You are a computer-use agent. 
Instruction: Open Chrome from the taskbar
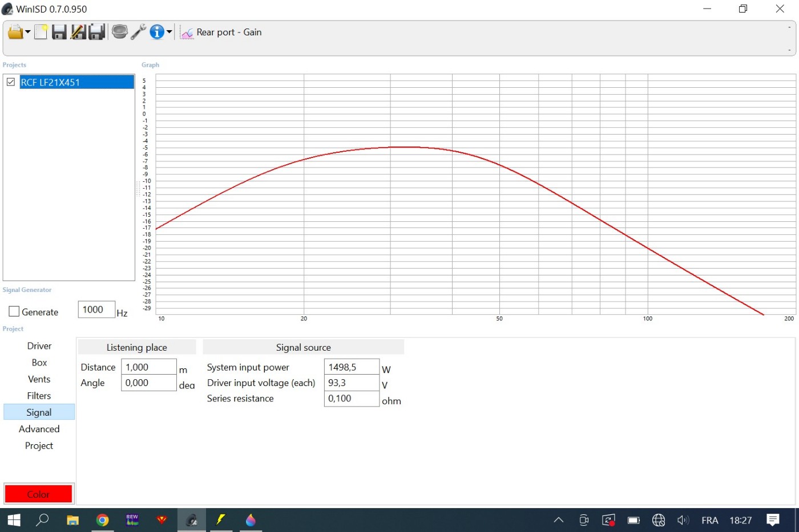(103, 520)
